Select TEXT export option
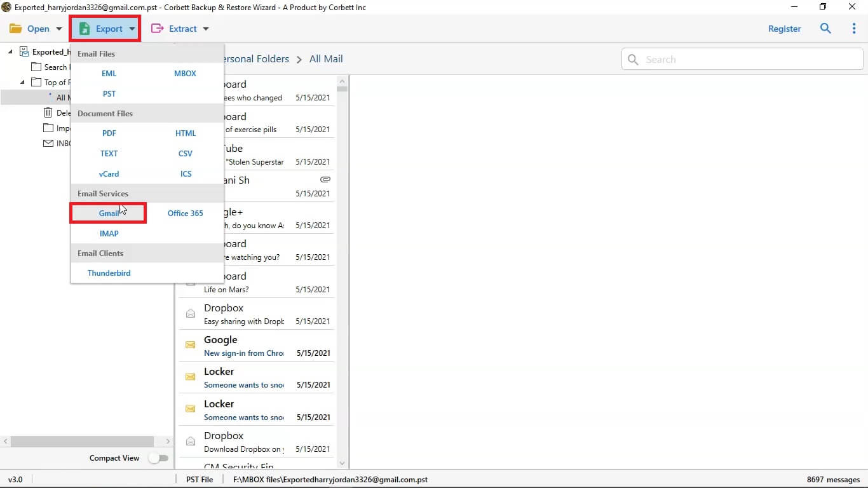 [109, 153]
